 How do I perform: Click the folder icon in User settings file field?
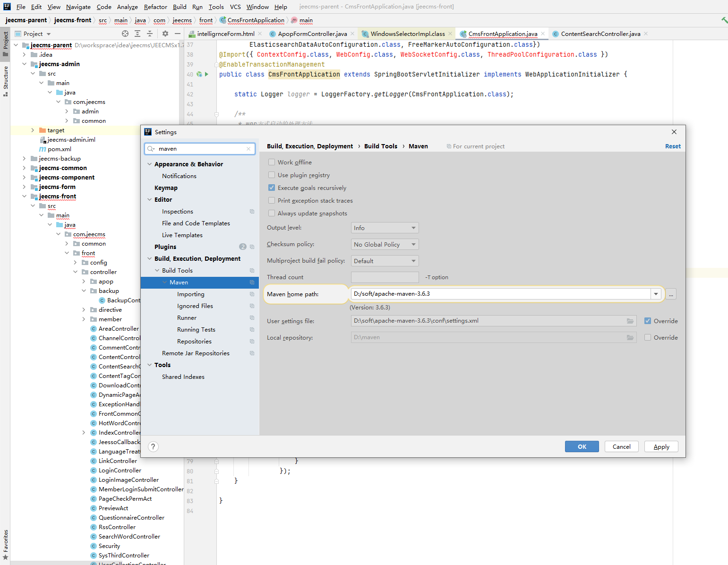(630, 321)
